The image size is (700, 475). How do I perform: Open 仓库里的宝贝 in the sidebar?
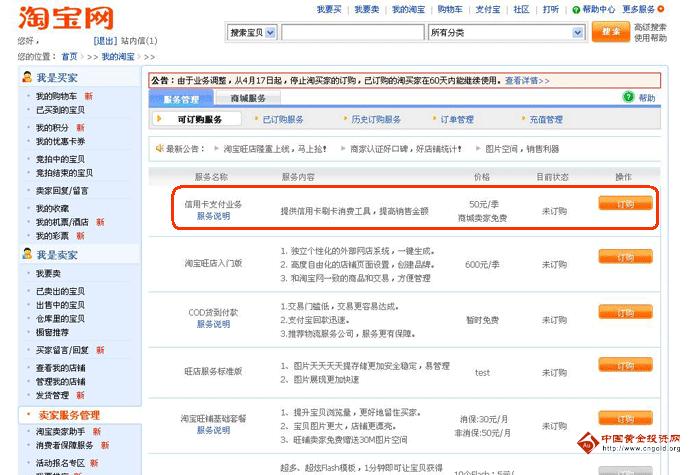coord(60,319)
